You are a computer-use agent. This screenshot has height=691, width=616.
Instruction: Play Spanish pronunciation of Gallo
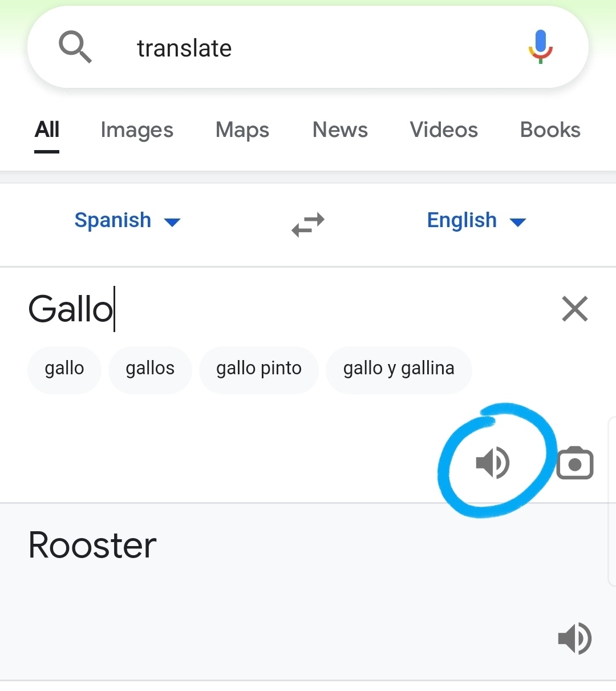pyautogui.click(x=493, y=463)
